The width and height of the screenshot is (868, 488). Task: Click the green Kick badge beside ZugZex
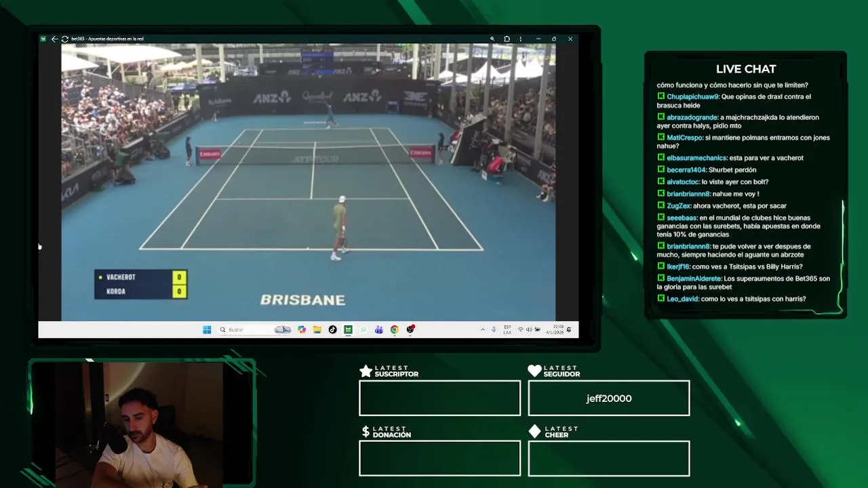pos(660,205)
